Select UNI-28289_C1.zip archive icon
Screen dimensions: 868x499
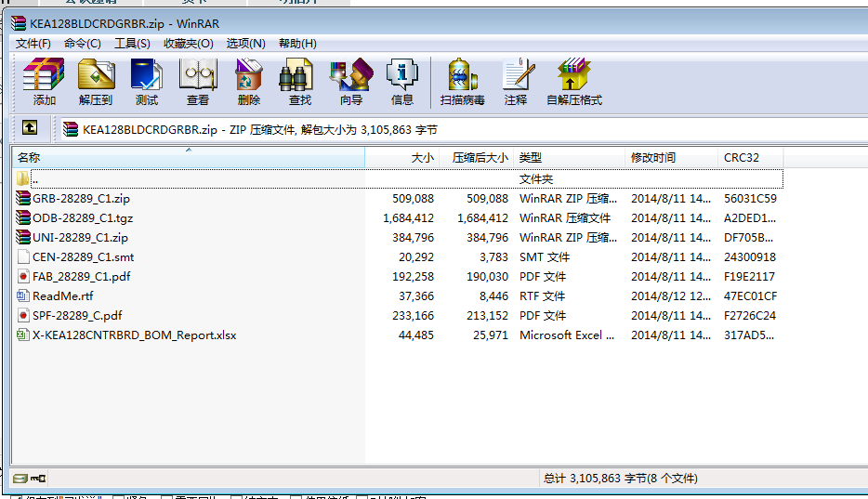[x=22, y=237]
